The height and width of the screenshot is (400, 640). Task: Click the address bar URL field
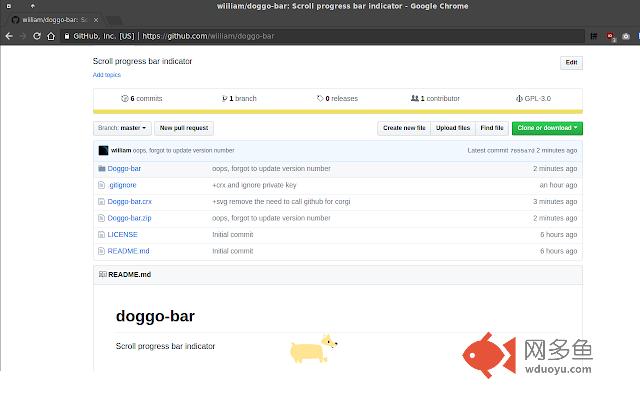[322, 36]
